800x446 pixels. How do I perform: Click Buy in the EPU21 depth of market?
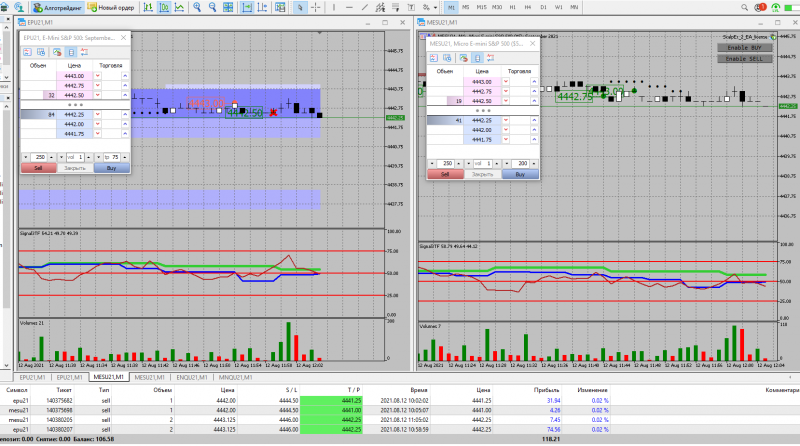click(111, 168)
